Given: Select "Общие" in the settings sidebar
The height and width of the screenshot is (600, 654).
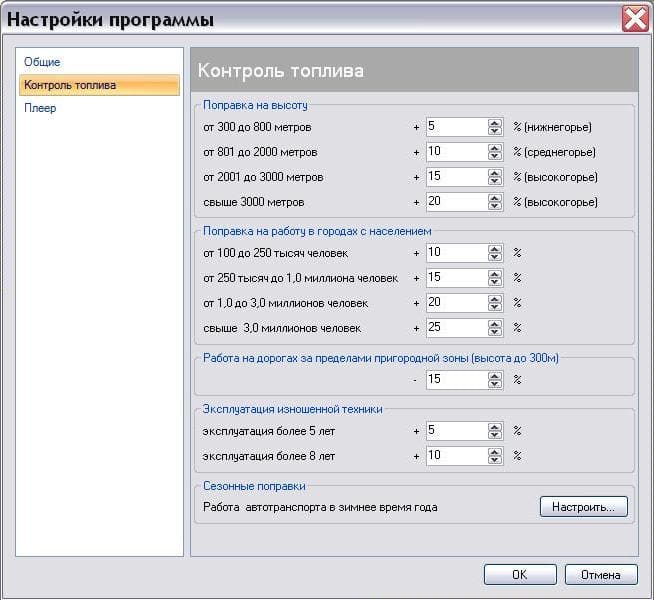Looking at the screenshot, I should tap(42, 62).
